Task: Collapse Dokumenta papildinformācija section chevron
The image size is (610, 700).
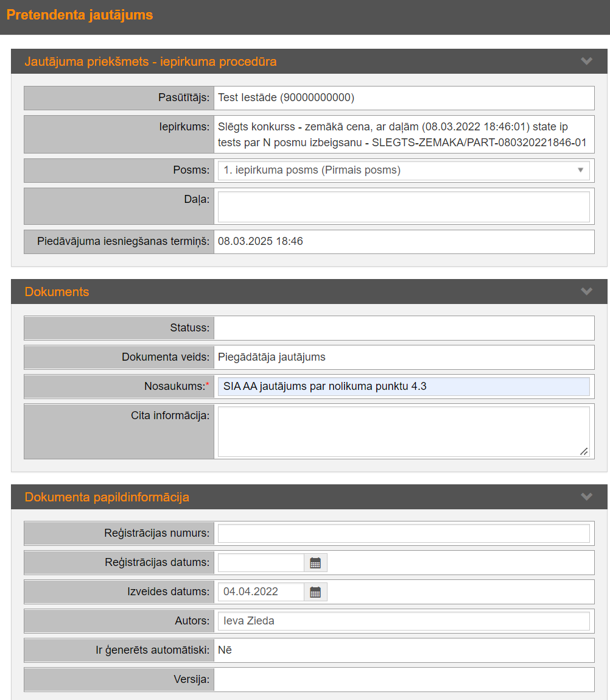Action: [586, 497]
